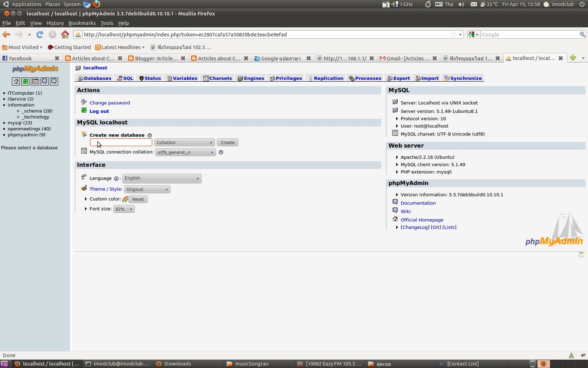Click the Log out link
This screenshot has width=588, height=368.
[99, 111]
